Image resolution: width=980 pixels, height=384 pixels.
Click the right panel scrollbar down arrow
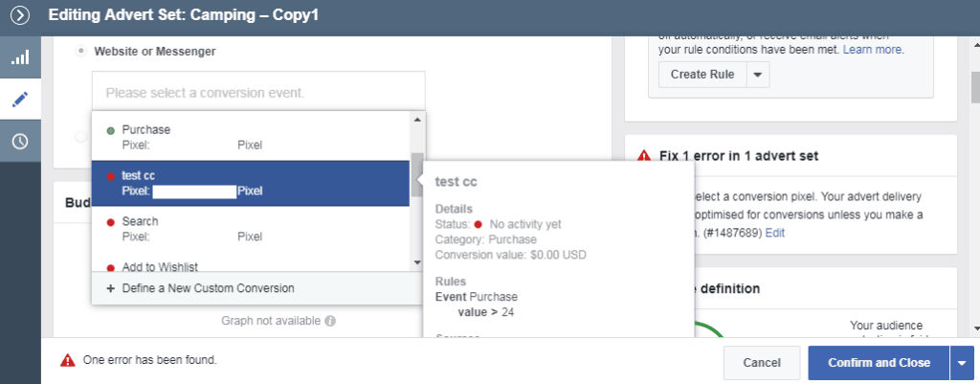975,328
